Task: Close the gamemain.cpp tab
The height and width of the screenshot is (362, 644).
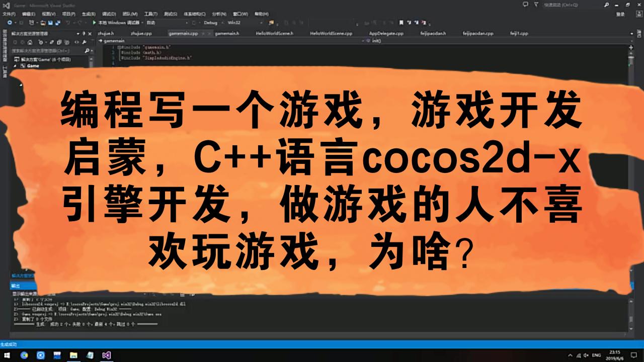Action: [x=209, y=33]
